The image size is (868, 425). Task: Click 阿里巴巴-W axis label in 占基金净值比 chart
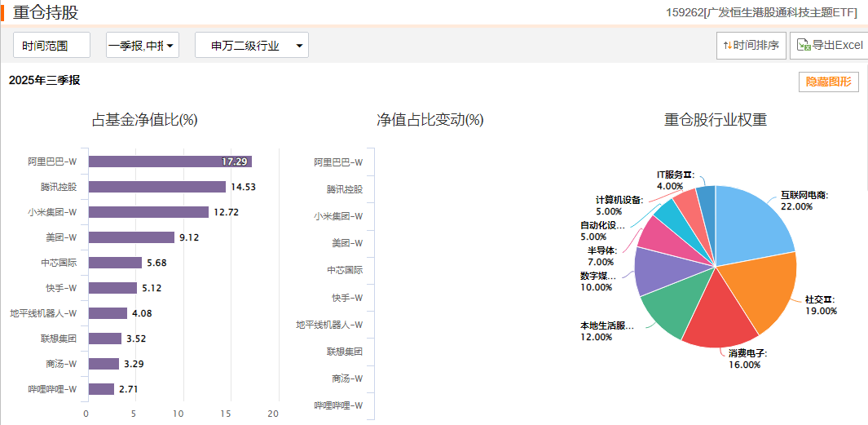coord(52,162)
